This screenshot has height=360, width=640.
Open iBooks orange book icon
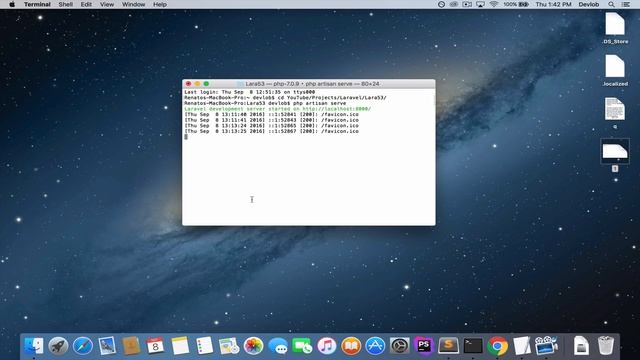point(351,346)
